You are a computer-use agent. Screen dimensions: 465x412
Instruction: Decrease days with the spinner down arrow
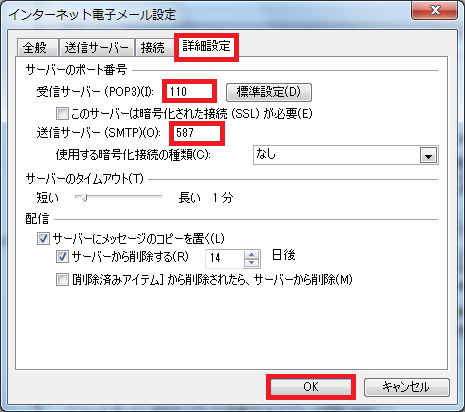click(252, 263)
